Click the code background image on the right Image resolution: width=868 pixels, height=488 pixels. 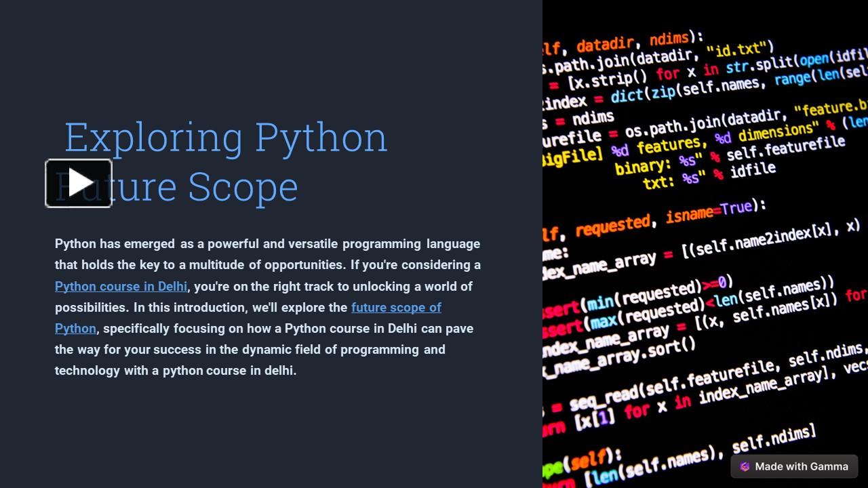tap(705, 244)
